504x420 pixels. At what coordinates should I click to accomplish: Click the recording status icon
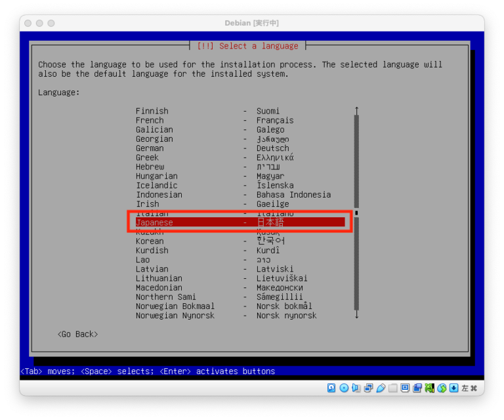[x=417, y=388]
